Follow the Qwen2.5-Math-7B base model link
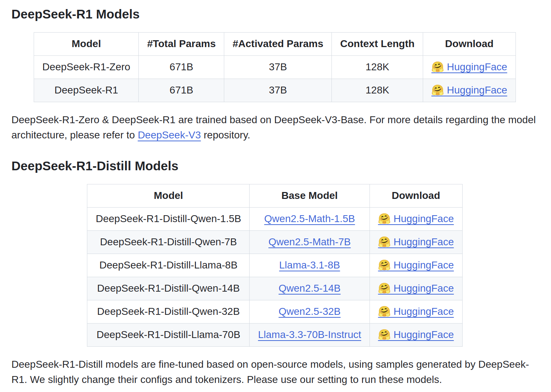The image size is (551, 392). point(309,242)
